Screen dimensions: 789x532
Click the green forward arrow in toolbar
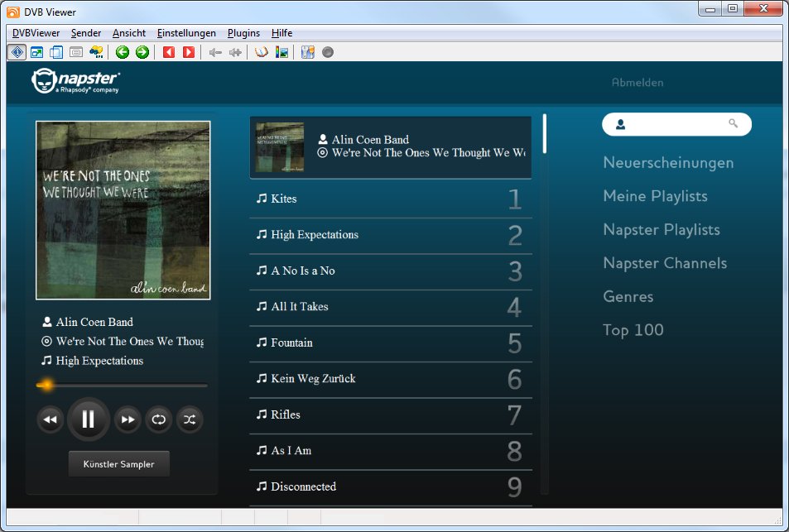click(142, 52)
